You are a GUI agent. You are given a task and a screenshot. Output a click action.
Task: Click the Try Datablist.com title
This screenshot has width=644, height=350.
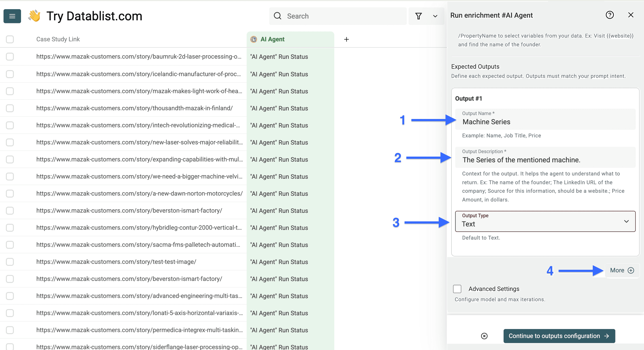tap(94, 16)
